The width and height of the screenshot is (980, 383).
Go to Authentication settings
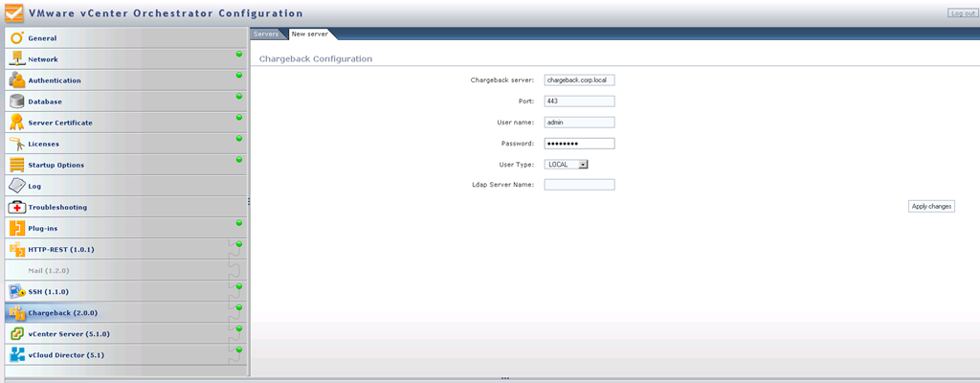125,80
